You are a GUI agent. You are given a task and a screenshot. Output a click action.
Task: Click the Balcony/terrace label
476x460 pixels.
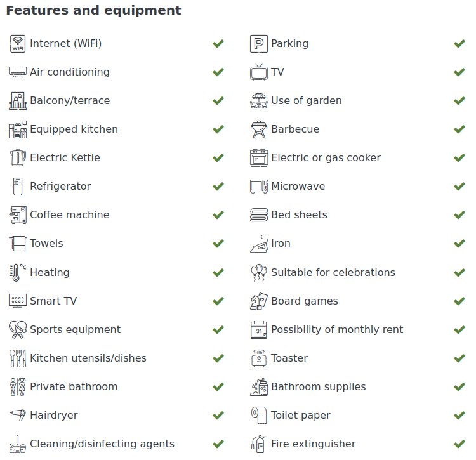coord(70,101)
